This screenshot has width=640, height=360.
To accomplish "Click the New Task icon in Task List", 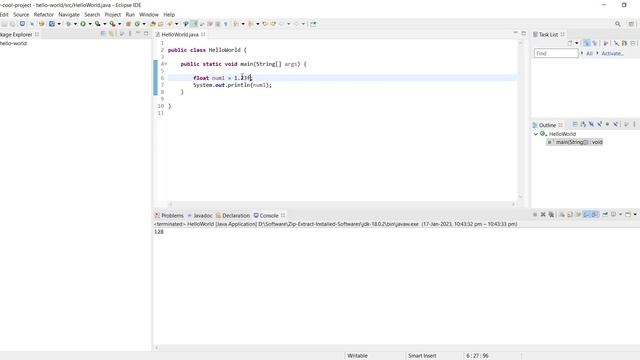I will pyautogui.click(x=570, y=43).
